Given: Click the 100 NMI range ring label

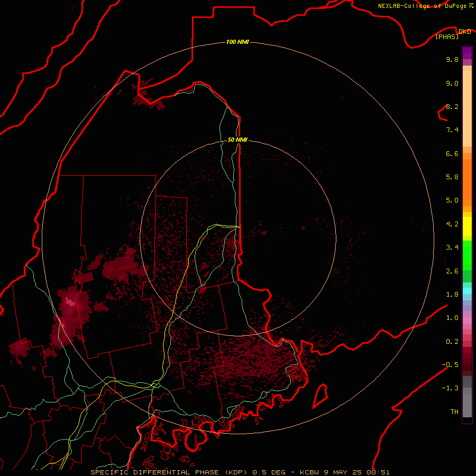Looking at the screenshot, I should (x=237, y=42).
